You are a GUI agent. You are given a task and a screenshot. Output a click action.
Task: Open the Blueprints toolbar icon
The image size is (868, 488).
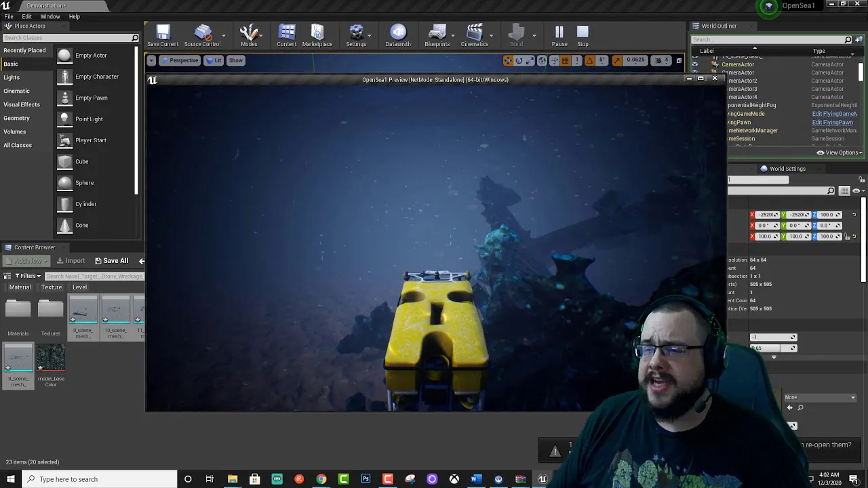tap(437, 32)
